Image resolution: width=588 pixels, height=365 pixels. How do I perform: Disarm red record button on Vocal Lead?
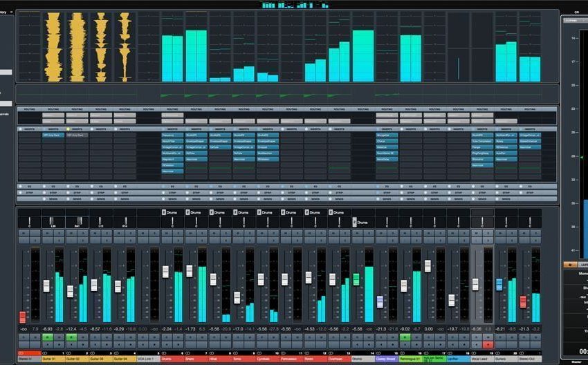[488, 344]
